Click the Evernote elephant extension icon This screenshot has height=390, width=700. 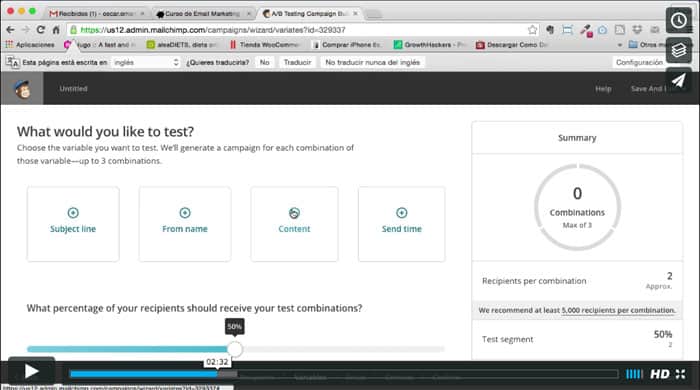click(550, 30)
